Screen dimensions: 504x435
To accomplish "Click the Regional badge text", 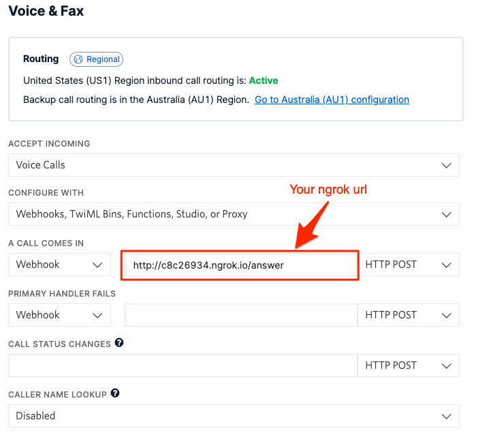I will 103,59.
